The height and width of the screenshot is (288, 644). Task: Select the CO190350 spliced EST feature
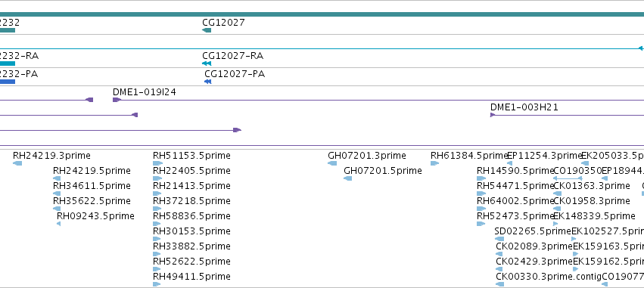568,178
